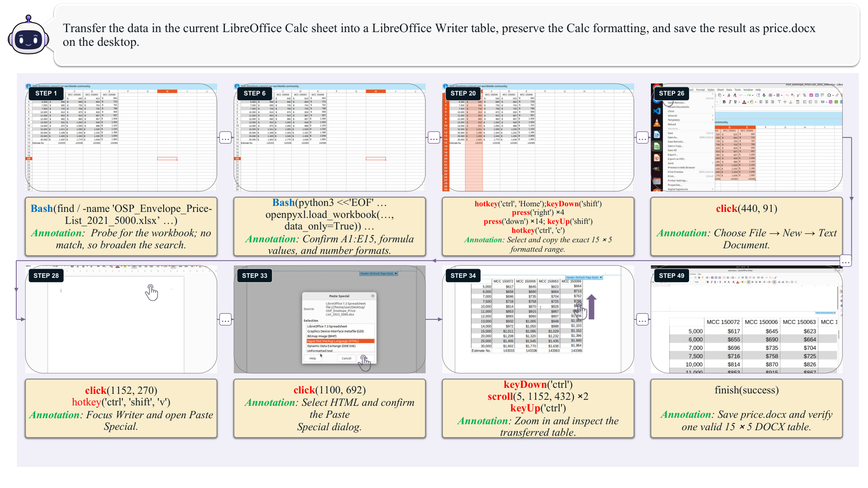Screen dimensions: 868x488
Task: Click the Omega special character icon in Step 49
Action: pyautogui.click(x=733, y=277)
